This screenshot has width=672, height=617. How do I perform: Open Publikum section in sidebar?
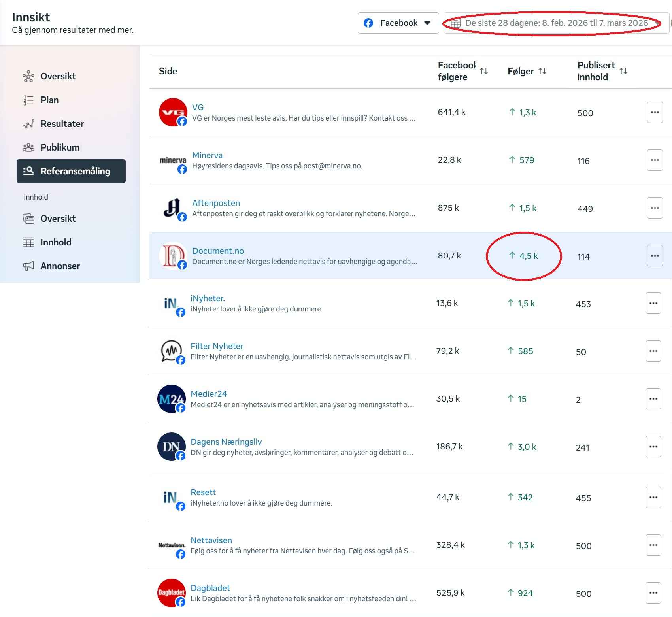tap(60, 147)
